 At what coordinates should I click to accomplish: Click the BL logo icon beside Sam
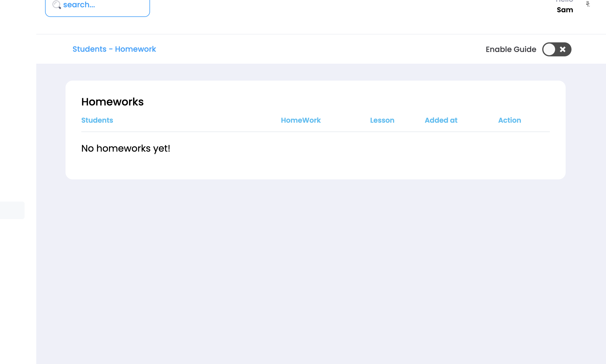[588, 4]
